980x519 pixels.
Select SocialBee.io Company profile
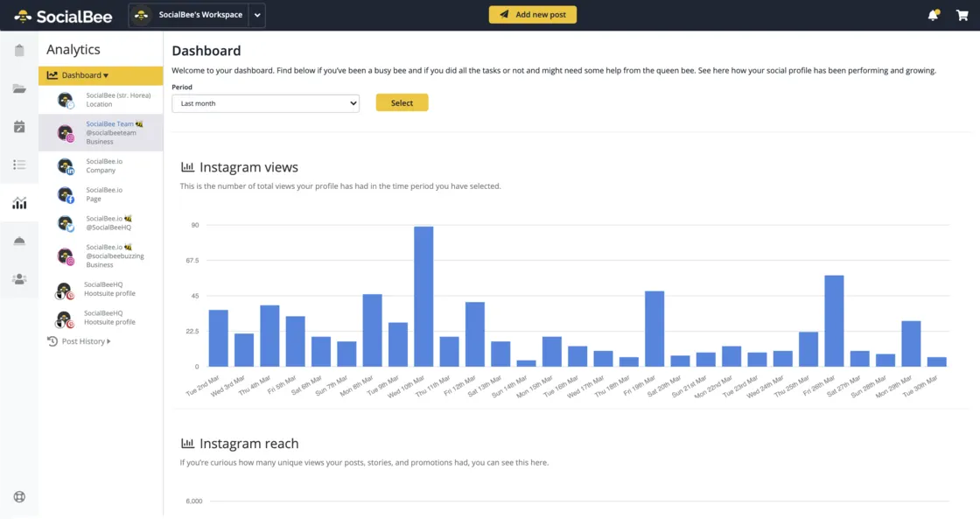(101, 166)
